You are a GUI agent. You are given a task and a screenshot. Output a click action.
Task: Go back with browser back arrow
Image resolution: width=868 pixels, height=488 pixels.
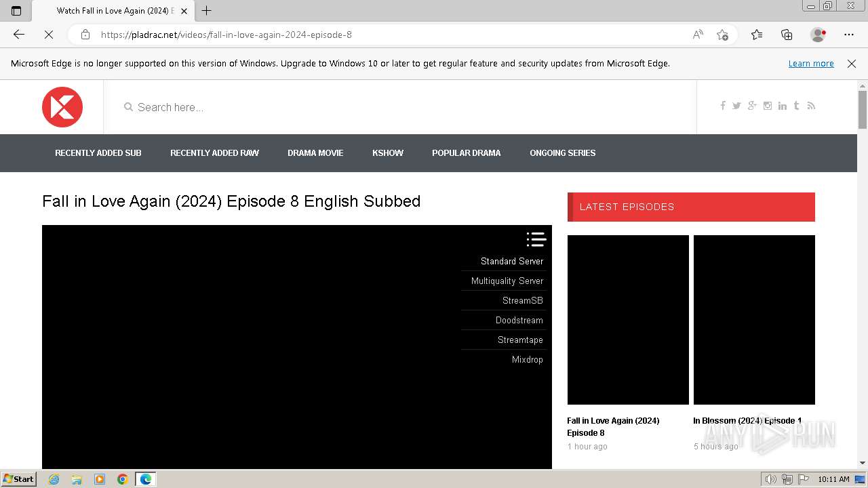click(19, 35)
